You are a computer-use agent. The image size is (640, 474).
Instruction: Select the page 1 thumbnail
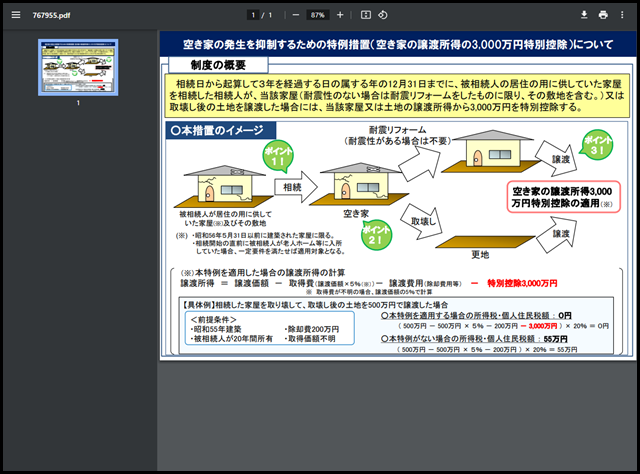(78, 67)
